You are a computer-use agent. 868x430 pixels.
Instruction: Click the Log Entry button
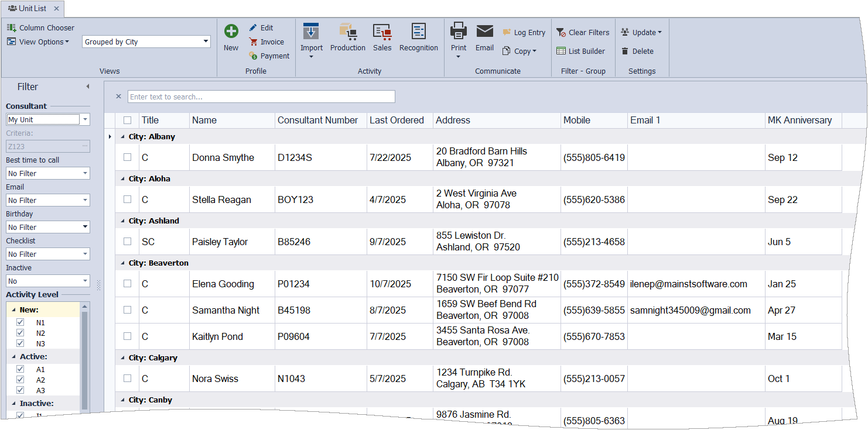click(x=524, y=33)
